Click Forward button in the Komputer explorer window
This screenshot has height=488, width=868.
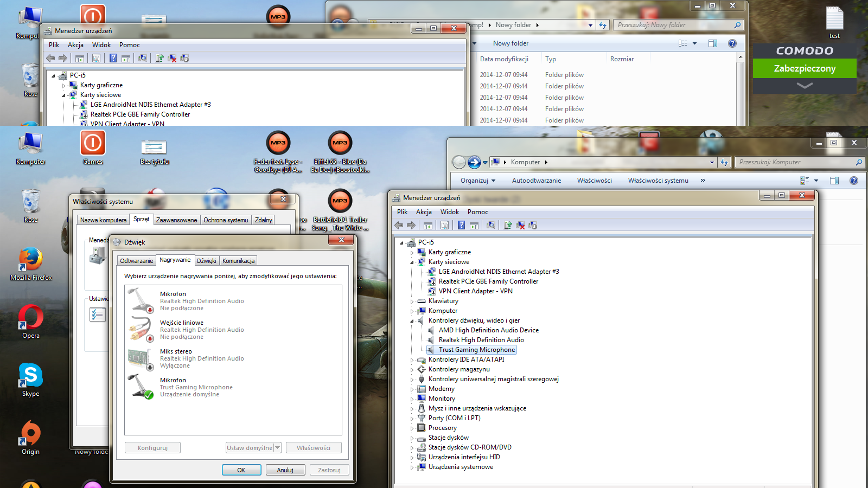474,162
